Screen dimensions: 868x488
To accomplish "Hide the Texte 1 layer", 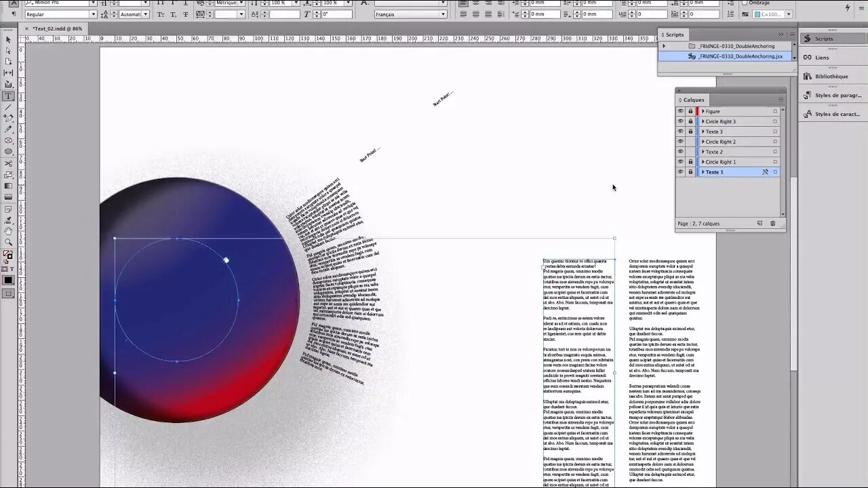I will tap(680, 172).
